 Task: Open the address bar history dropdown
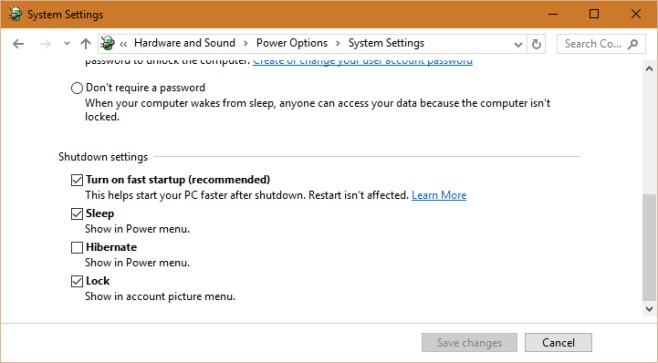[518, 44]
